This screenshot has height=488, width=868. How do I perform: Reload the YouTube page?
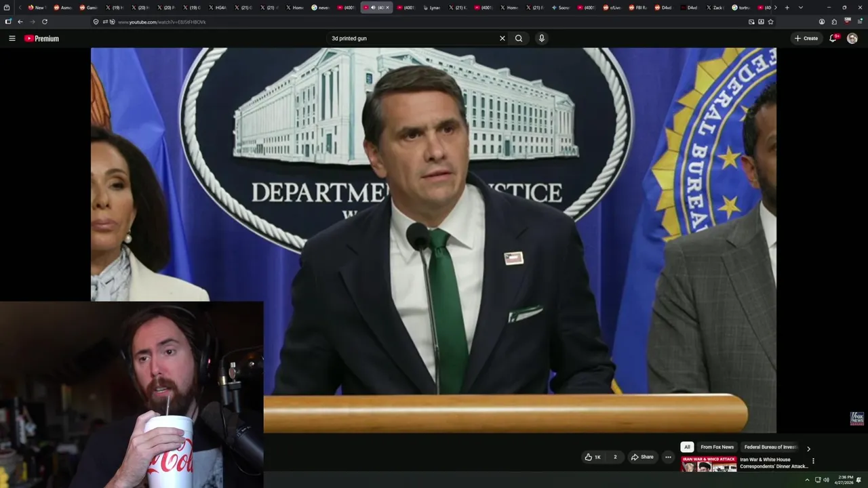45,22
